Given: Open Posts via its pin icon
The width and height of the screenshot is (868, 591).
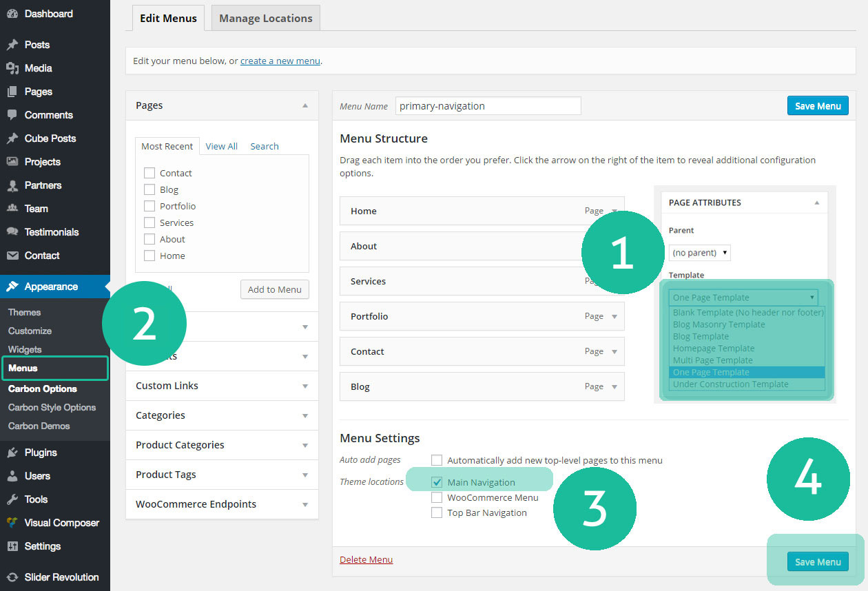Looking at the screenshot, I should click(12, 45).
